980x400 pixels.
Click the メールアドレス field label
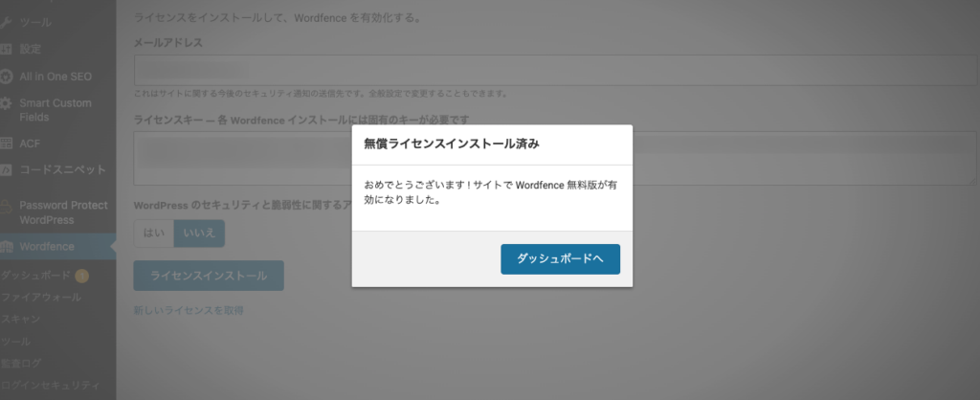coord(168,42)
